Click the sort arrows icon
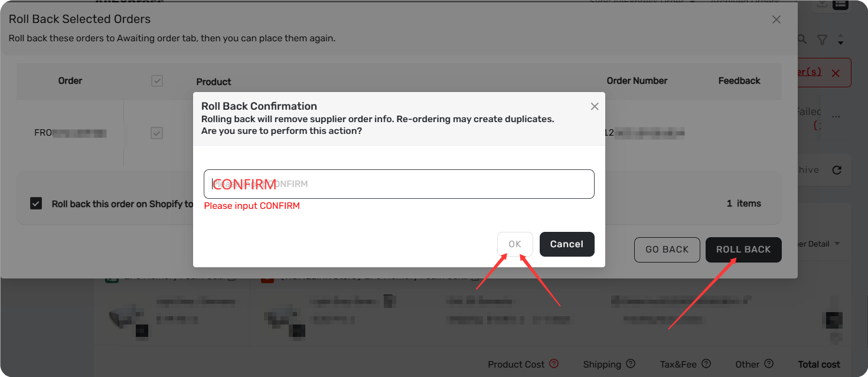868x377 pixels. point(841,40)
